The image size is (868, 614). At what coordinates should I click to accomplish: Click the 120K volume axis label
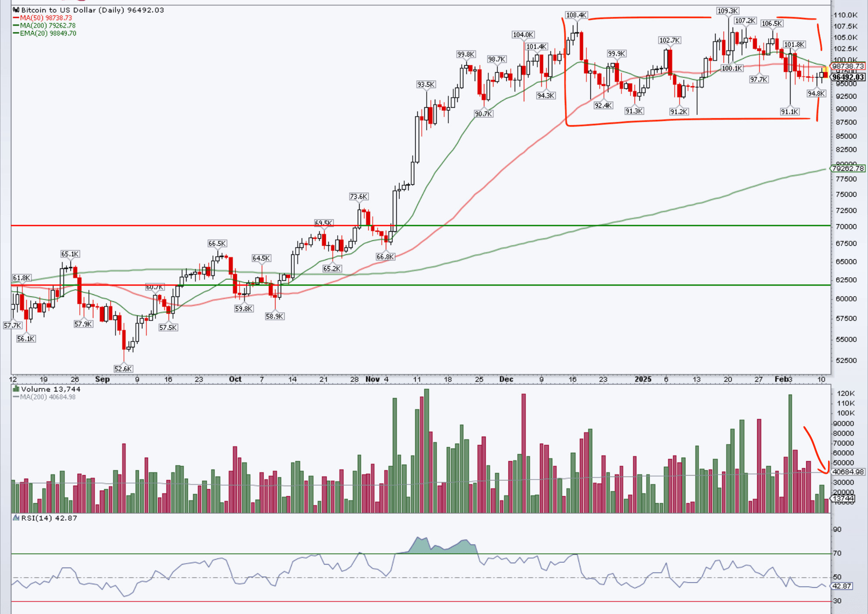pos(846,393)
